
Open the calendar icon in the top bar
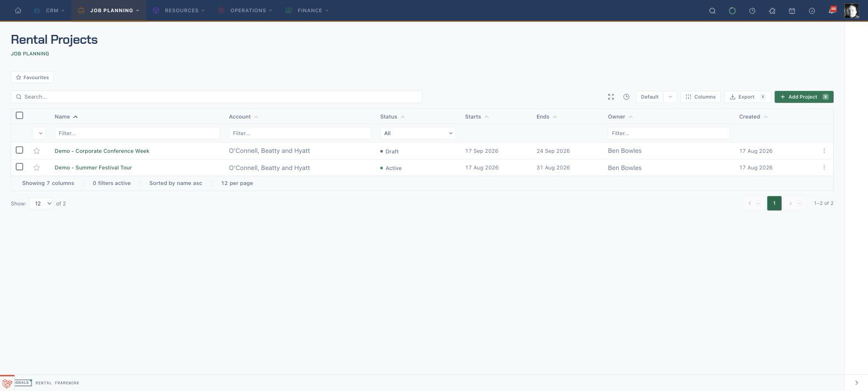tap(792, 11)
